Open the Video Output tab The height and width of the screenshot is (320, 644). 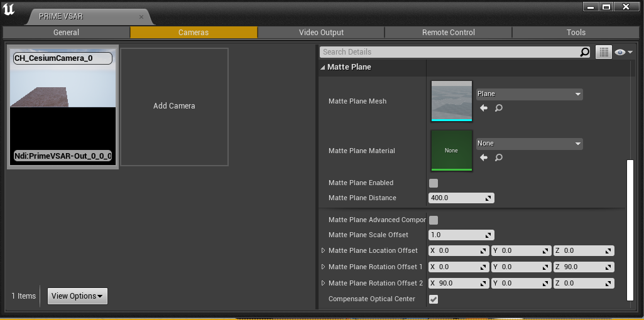click(x=321, y=33)
